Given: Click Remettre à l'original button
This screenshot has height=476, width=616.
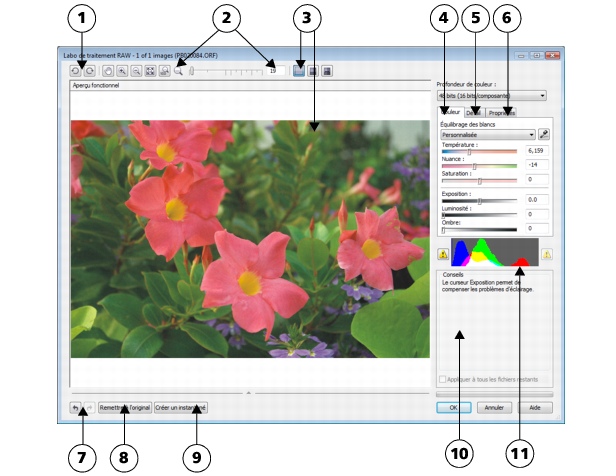Looking at the screenshot, I should 125,408.
